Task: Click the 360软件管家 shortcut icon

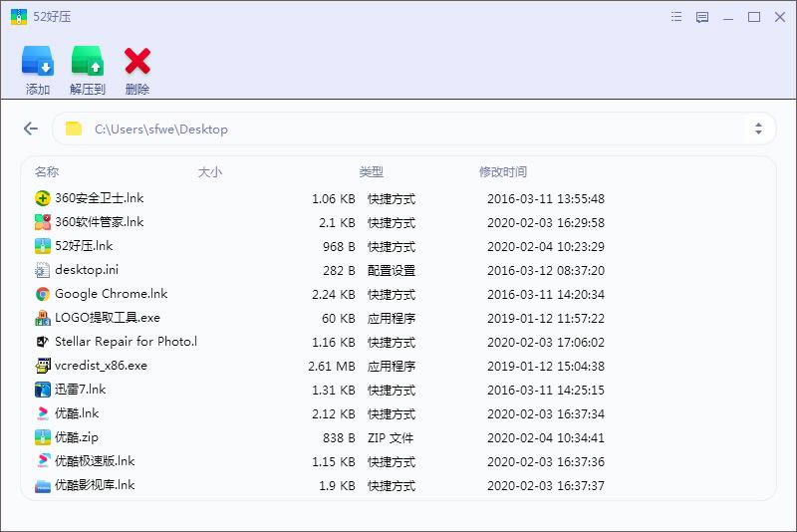Action: point(43,222)
